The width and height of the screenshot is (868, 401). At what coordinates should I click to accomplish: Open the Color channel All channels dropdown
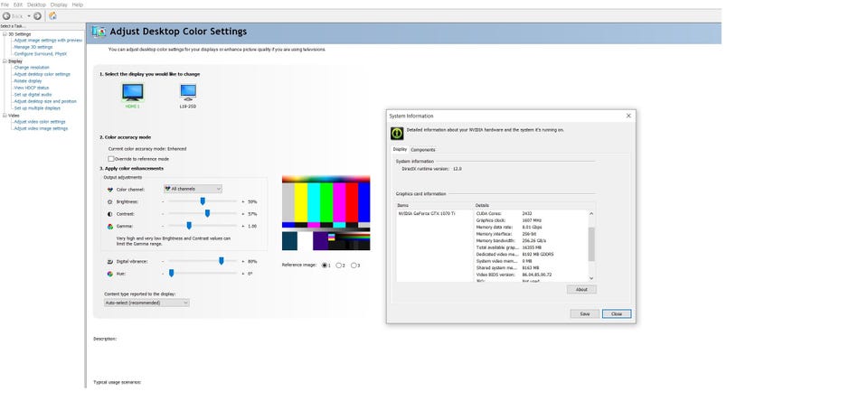click(x=193, y=189)
